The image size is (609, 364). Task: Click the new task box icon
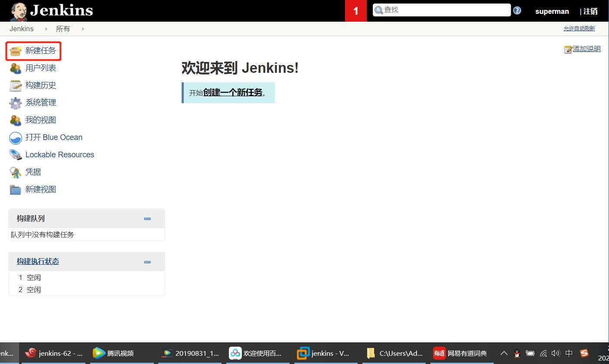pyautogui.click(x=15, y=51)
